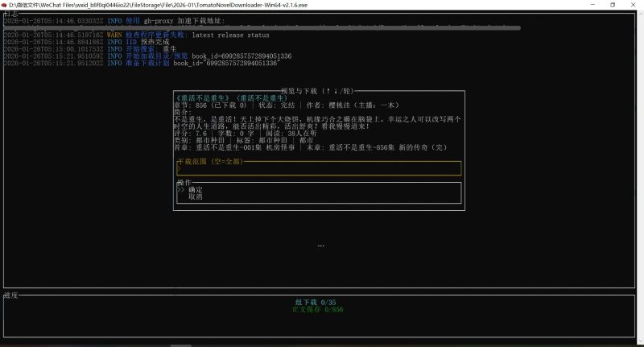
Task: Click the book title 《重活不是重生》
Action: tap(202, 98)
